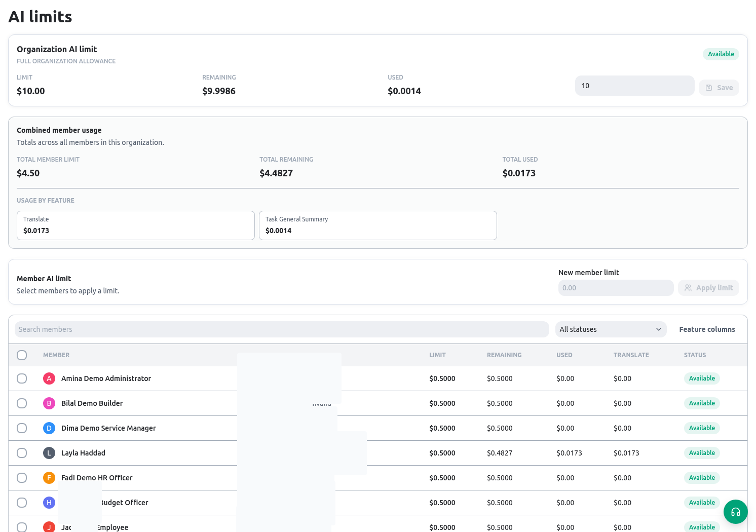Expand the Feature columns selector

pyautogui.click(x=707, y=329)
